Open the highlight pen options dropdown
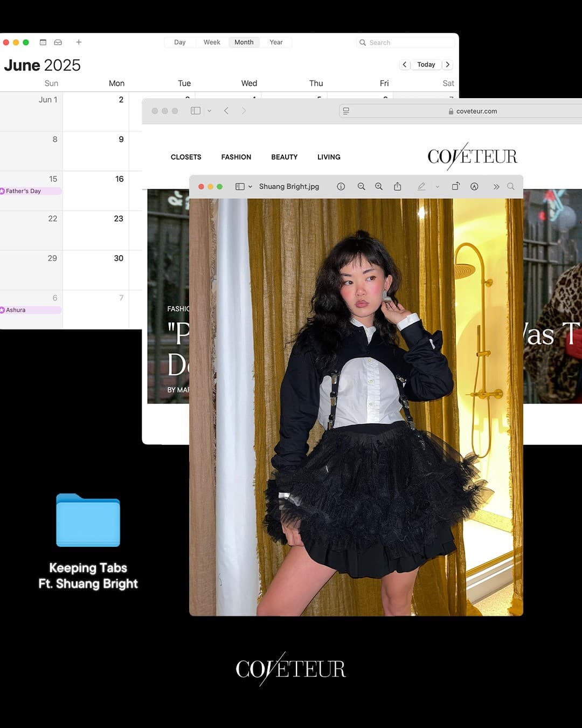This screenshot has width=582, height=728. 437,187
